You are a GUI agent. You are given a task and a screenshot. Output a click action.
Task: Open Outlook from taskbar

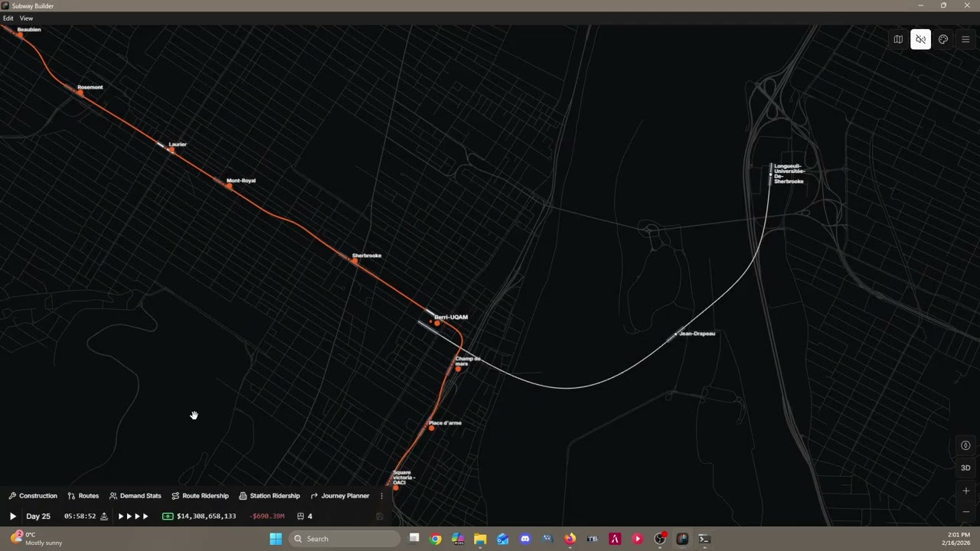coord(502,539)
